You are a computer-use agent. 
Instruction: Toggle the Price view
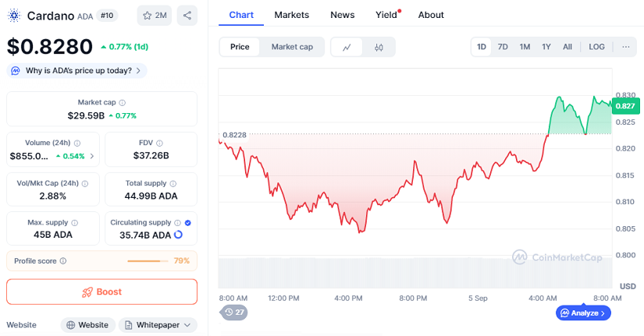[240, 47]
